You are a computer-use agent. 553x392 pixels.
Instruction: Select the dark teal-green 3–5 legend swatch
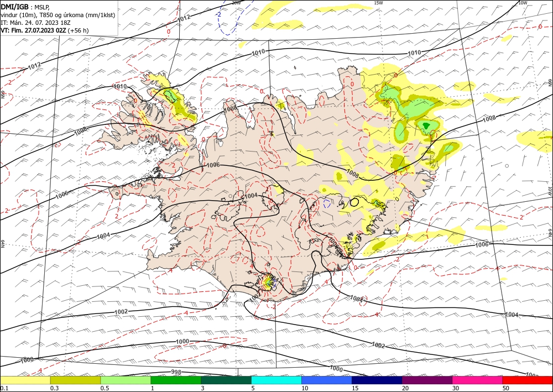pos(226,380)
